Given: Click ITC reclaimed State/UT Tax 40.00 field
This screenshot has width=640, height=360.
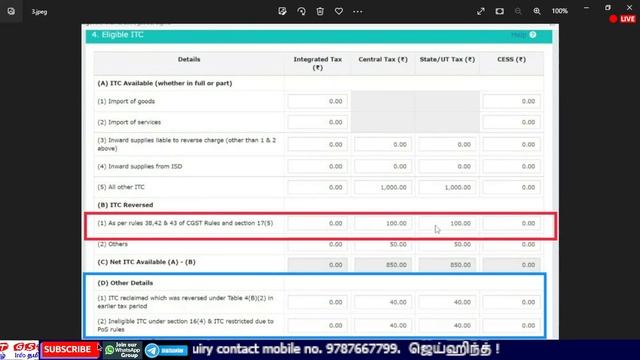Looking at the screenshot, I should point(447,302).
